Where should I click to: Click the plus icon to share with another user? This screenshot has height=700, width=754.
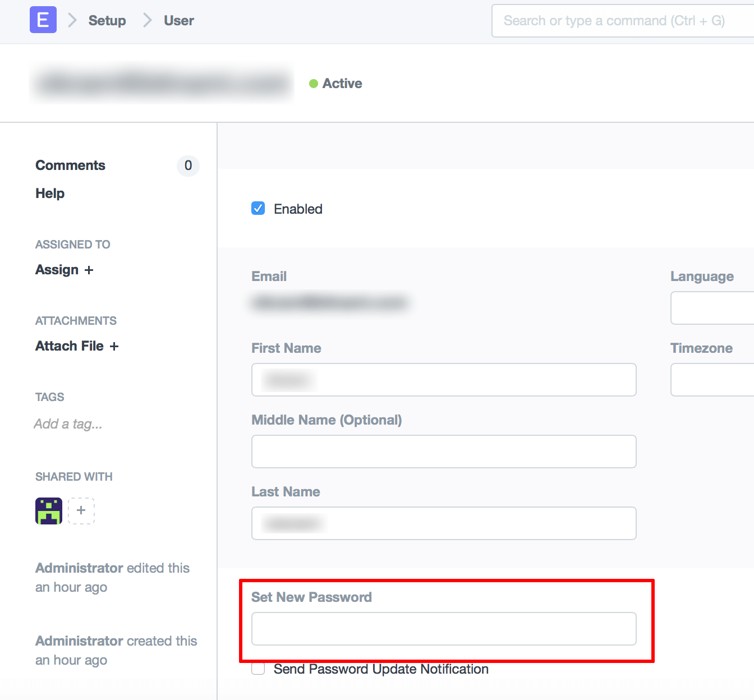(81, 511)
